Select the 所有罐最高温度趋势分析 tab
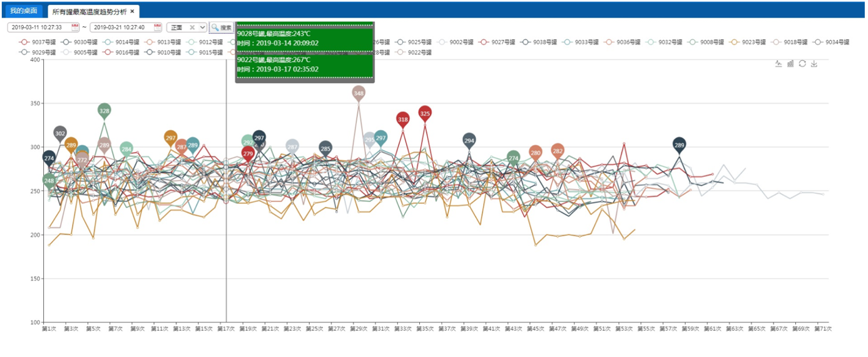The image size is (868, 357). (90, 11)
